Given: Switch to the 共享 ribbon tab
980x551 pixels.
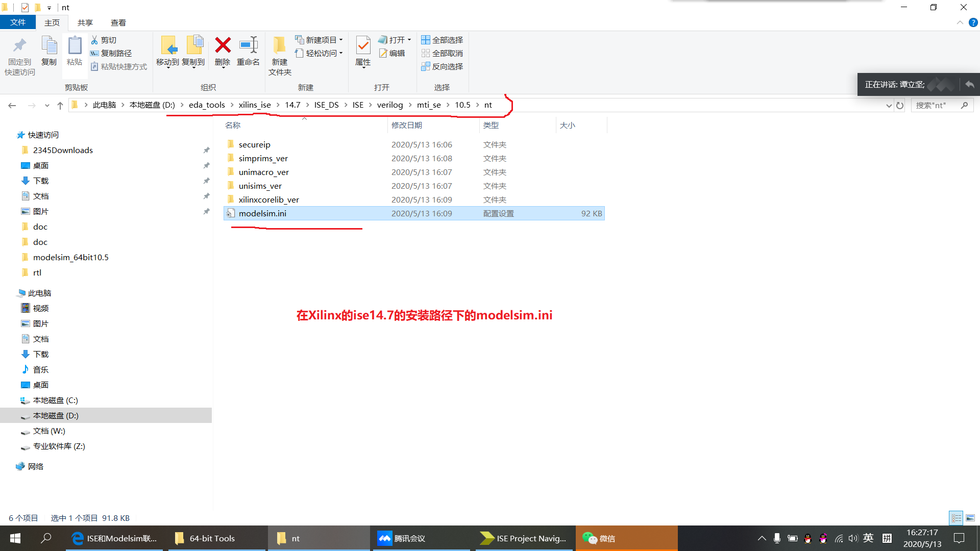Looking at the screenshot, I should click(x=85, y=22).
